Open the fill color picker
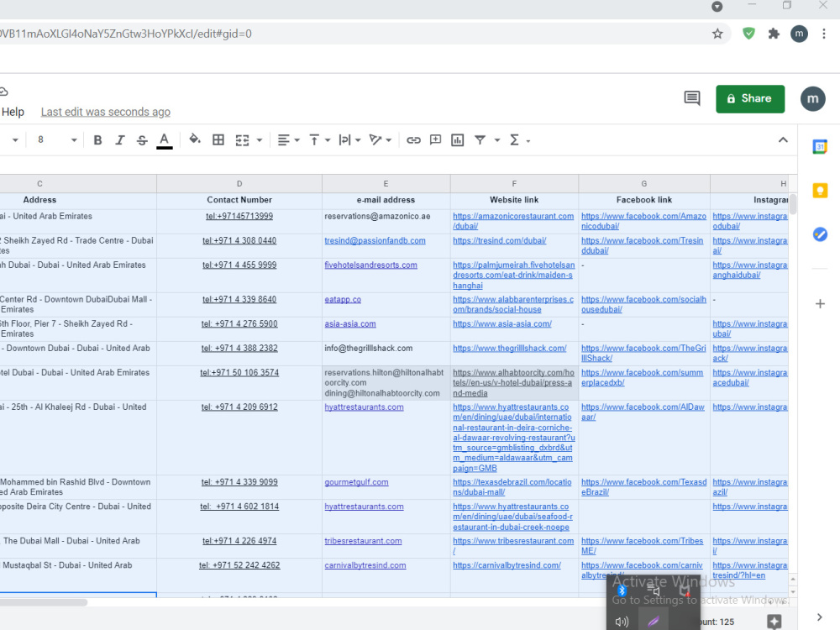Image resolution: width=840 pixels, height=630 pixels. (195, 139)
